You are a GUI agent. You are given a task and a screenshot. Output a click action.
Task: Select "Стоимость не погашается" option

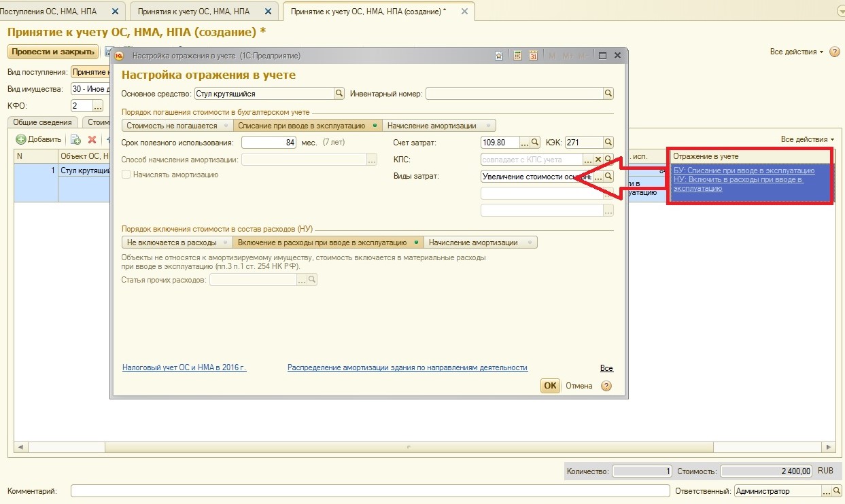click(x=177, y=126)
